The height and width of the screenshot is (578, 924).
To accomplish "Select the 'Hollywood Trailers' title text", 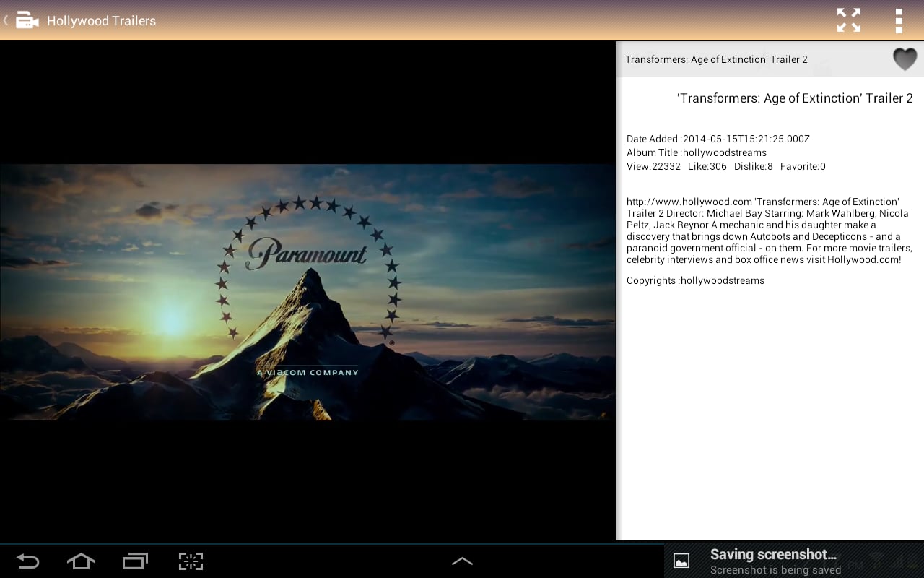I will (101, 21).
